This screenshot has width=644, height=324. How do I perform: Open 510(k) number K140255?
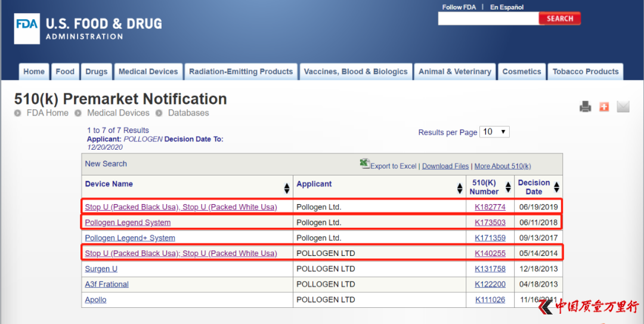(490, 253)
